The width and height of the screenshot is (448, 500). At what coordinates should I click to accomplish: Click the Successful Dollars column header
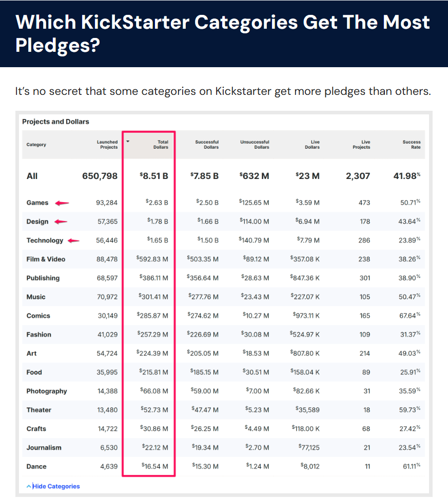coord(207,145)
